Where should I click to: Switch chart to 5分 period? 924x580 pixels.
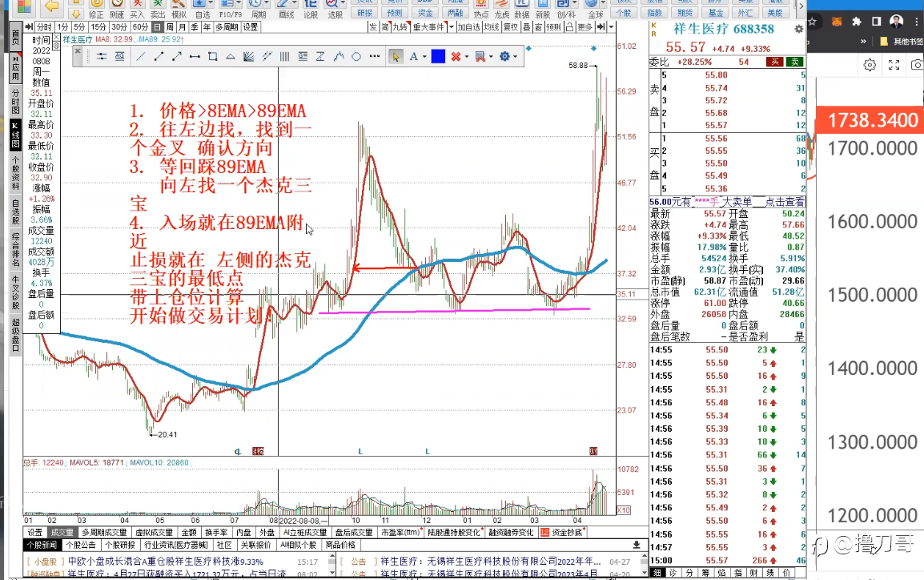pyautogui.click(x=79, y=27)
